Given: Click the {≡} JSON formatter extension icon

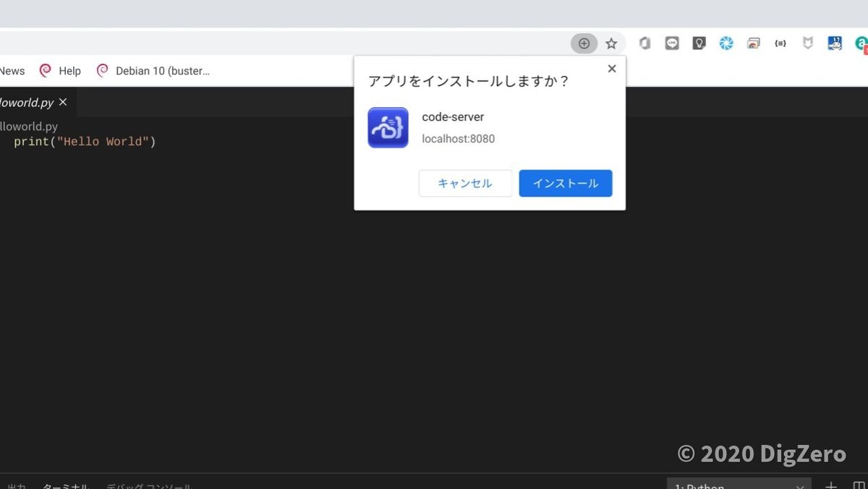Looking at the screenshot, I should coord(780,43).
